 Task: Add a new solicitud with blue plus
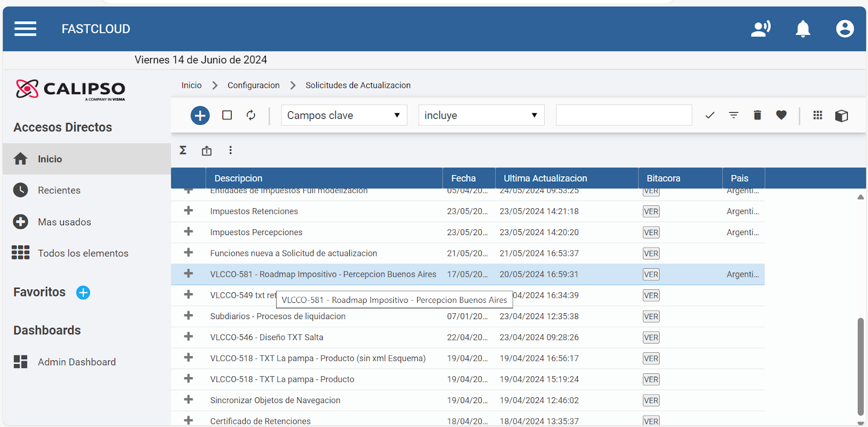pyautogui.click(x=200, y=115)
